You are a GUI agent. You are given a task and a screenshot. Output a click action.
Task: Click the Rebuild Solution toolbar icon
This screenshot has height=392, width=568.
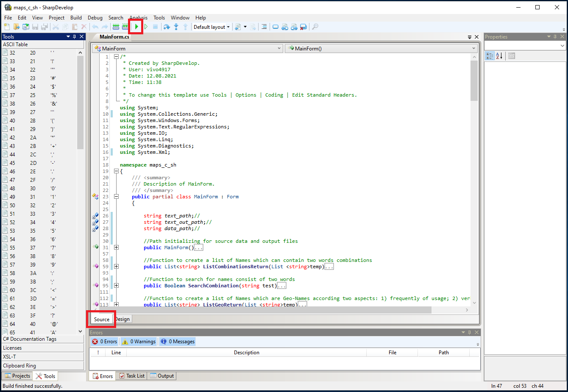(x=125, y=27)
